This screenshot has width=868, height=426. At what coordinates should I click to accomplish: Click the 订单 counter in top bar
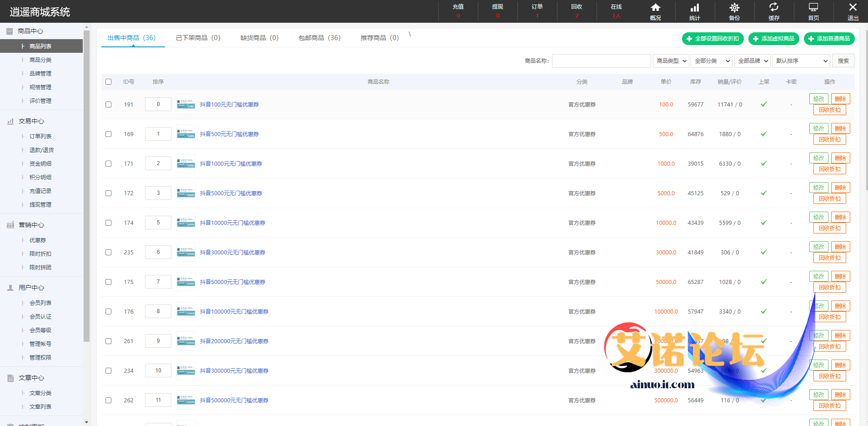point(537,11)
